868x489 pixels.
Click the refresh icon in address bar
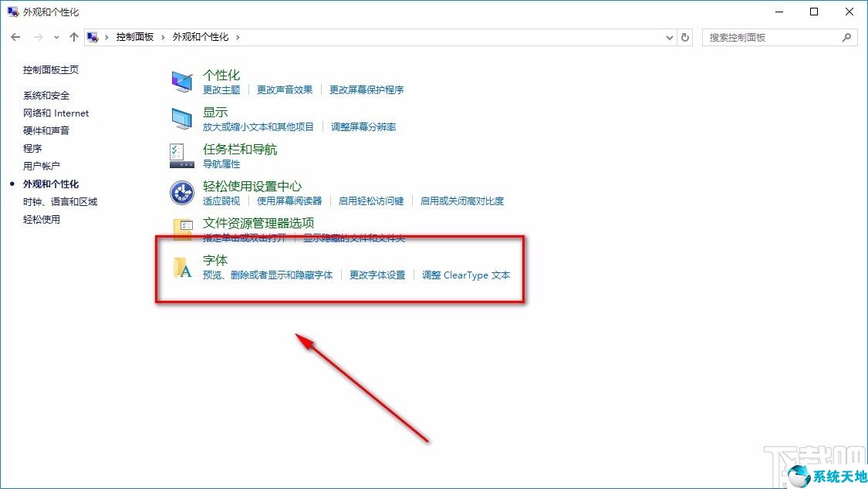point(685,36)
